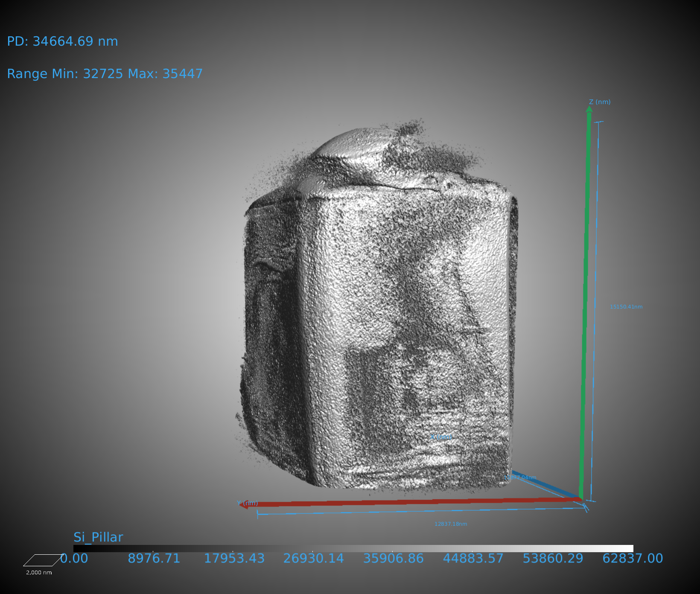
Task: Click the 12837.18nm width dimension label
Action: point(451,524)
